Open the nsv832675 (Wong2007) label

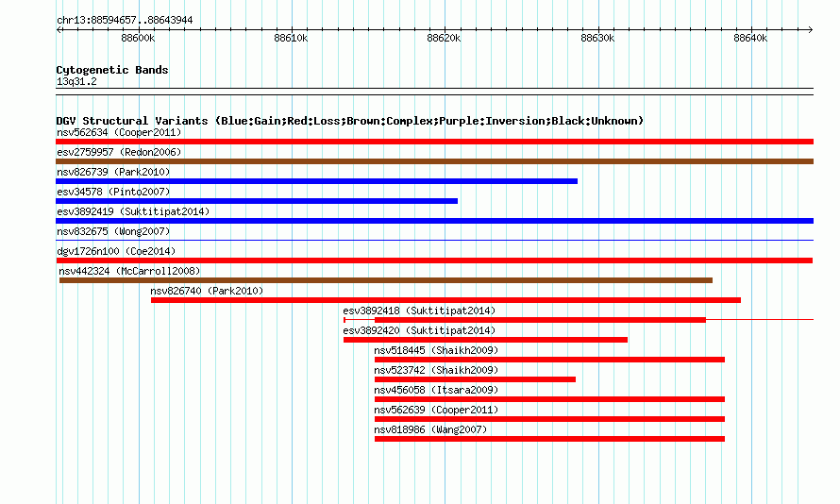coord(113,231)
